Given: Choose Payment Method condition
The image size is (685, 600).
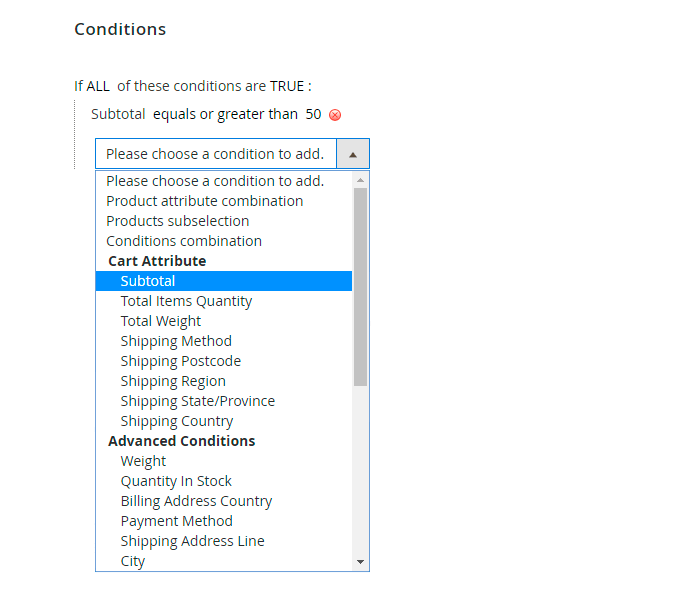Looking at the screenshot, I should coord(177,521).
